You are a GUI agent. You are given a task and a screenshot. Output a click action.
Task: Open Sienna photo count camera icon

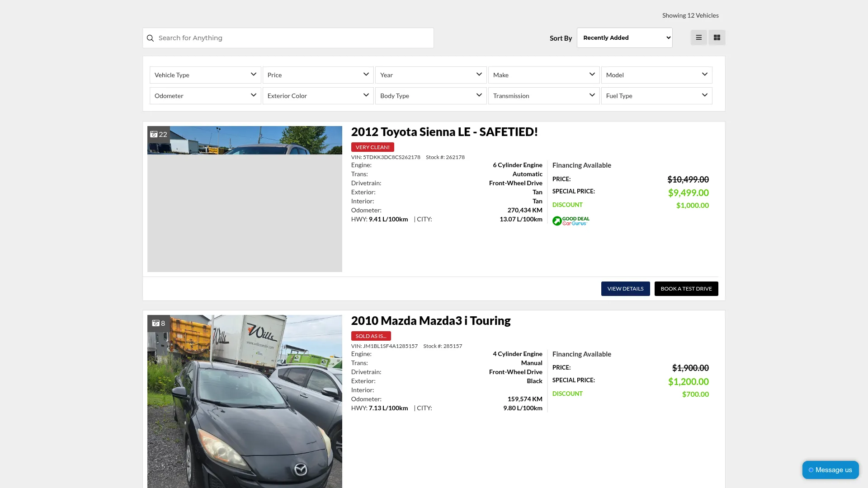154,134
